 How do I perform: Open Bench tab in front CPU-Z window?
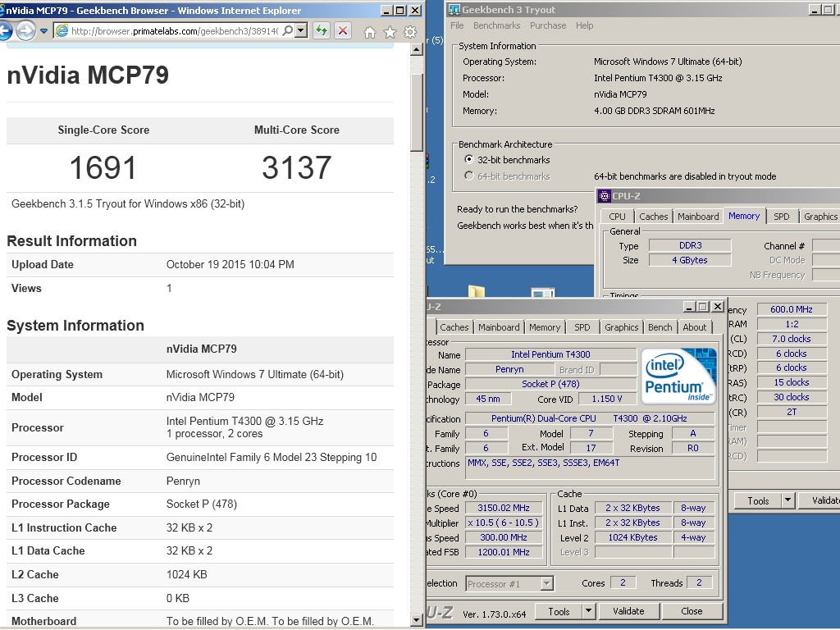coord(660,327)
